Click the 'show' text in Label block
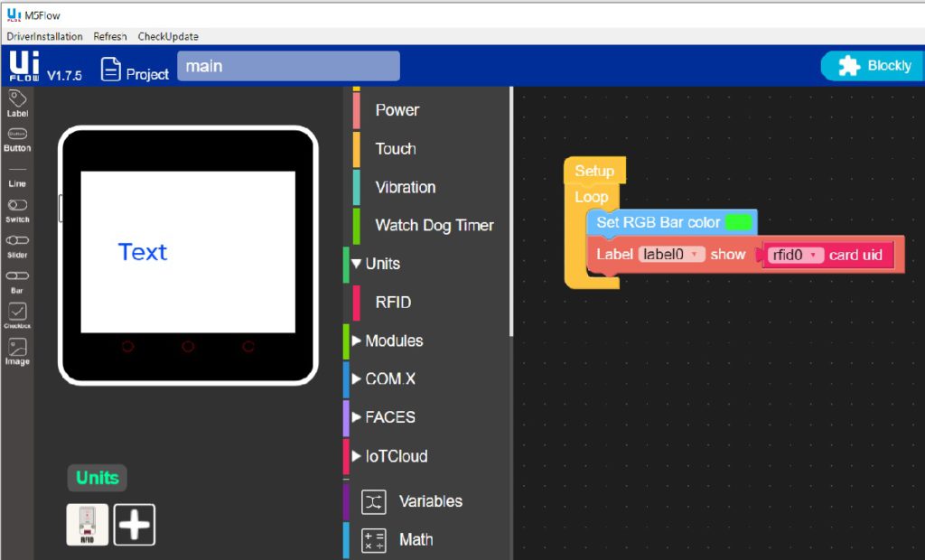The width and height of the screenshot is (925, 560). pyautogui.click(x=728, y=255)
